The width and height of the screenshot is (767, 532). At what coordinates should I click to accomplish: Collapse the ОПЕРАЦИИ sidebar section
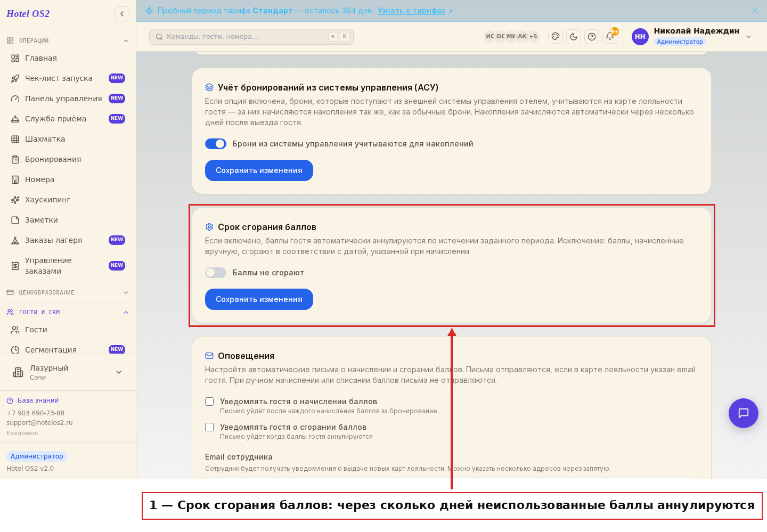point(68,40)
